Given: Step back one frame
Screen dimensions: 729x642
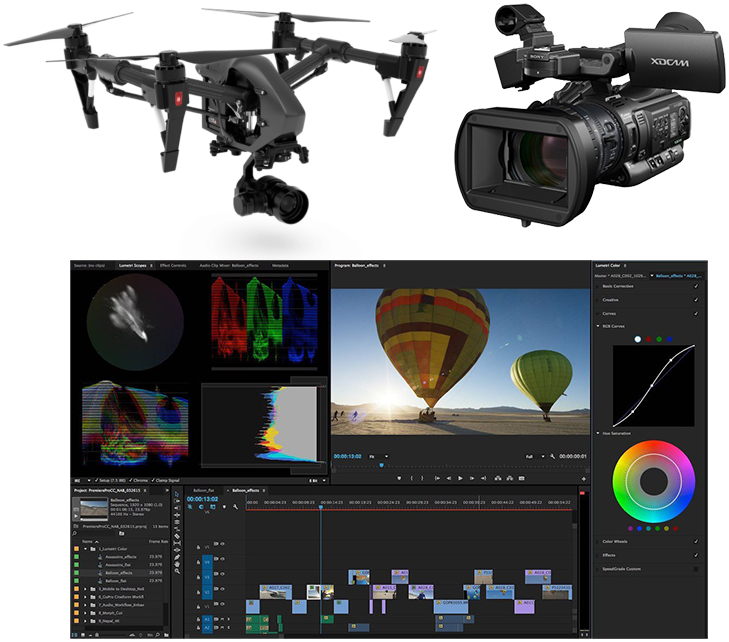Looking at the screenshot, I should click(x=449, y=478).
